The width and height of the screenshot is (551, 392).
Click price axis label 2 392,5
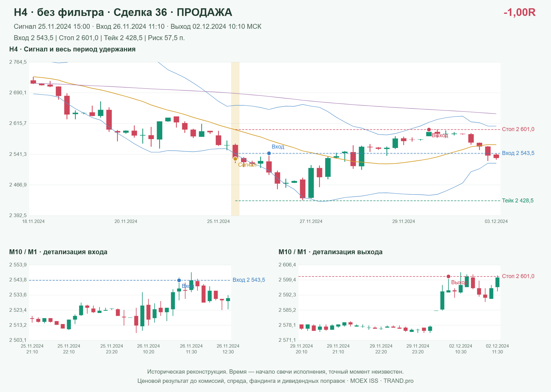pos(18,216)
